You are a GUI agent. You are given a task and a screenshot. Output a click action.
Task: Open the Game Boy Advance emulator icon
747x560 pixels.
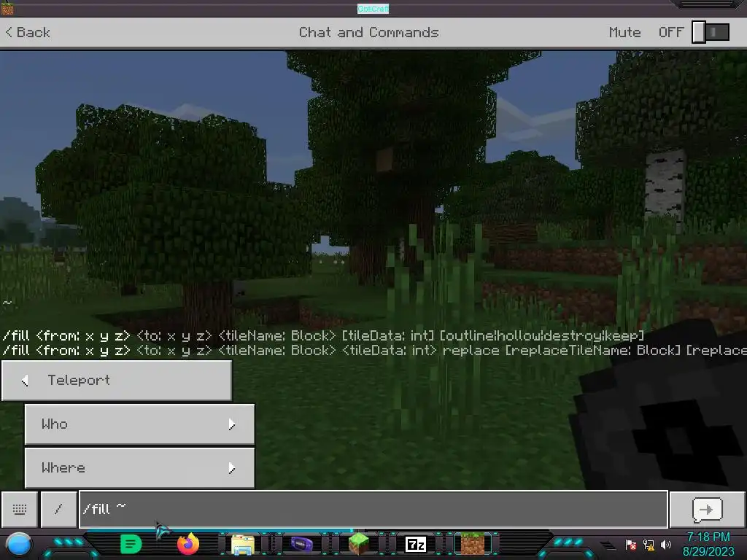pos(301,544)
